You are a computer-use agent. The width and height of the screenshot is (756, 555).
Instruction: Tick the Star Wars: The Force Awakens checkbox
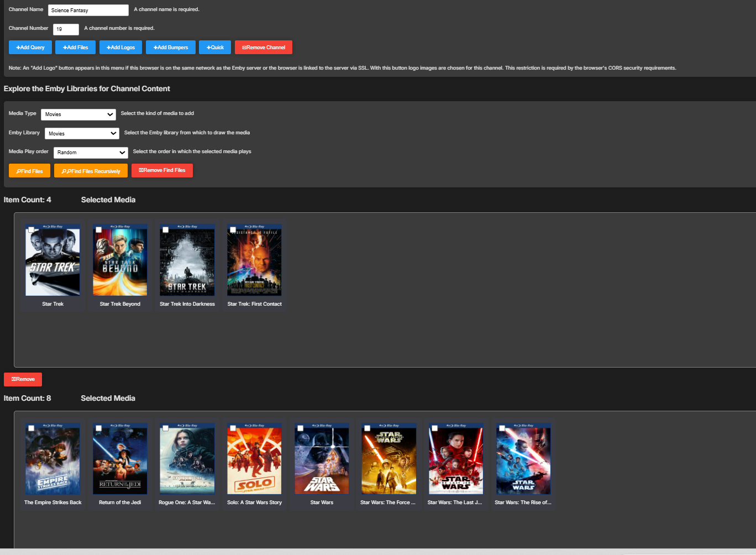pos(367,428)
